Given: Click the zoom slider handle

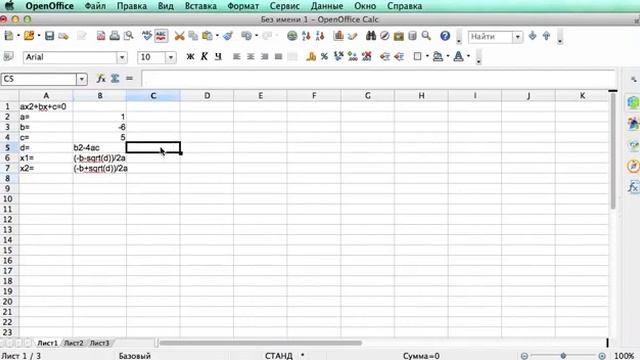Looking at the screenshot, I should (563, 356).
